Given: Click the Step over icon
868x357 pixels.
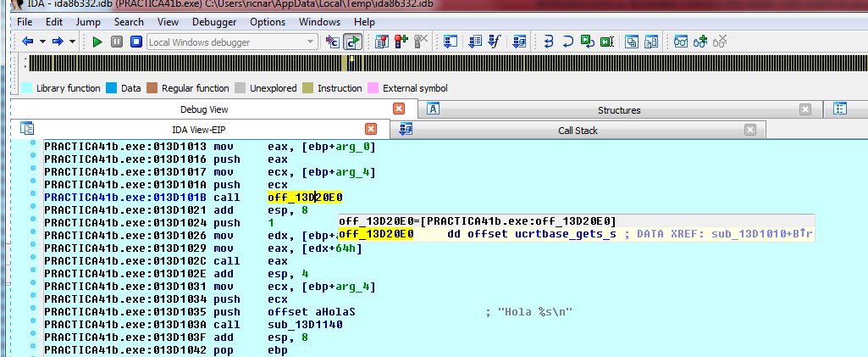Looking at the screenshot, I should point(569,41).
